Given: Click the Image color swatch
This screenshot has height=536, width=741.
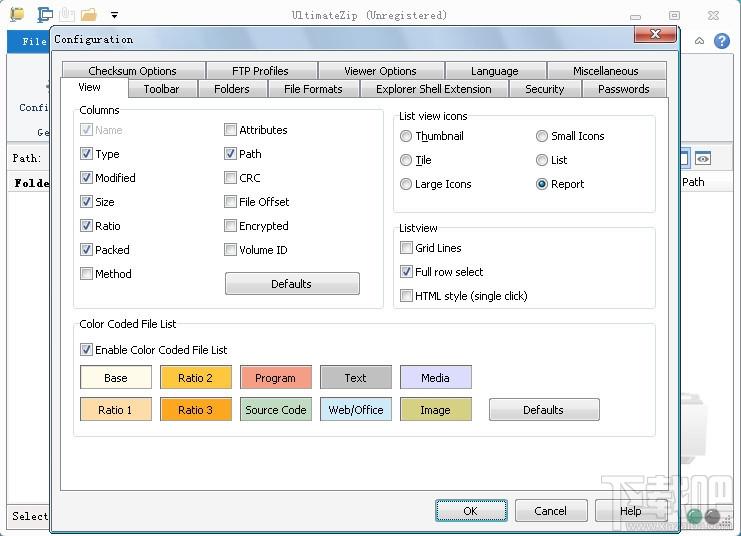Looking at the screenshot, I should (436, 410).
